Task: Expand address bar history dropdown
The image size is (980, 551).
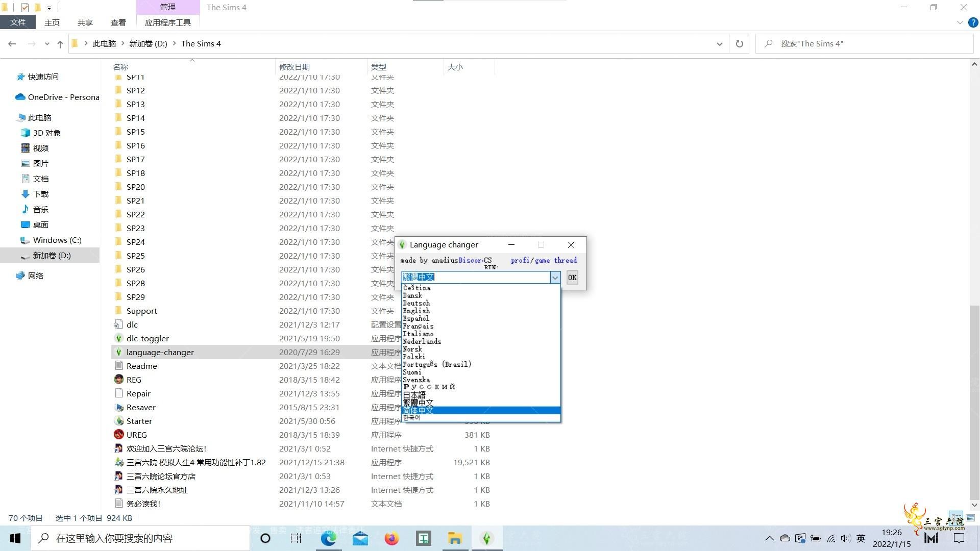Action: point(719,44)
